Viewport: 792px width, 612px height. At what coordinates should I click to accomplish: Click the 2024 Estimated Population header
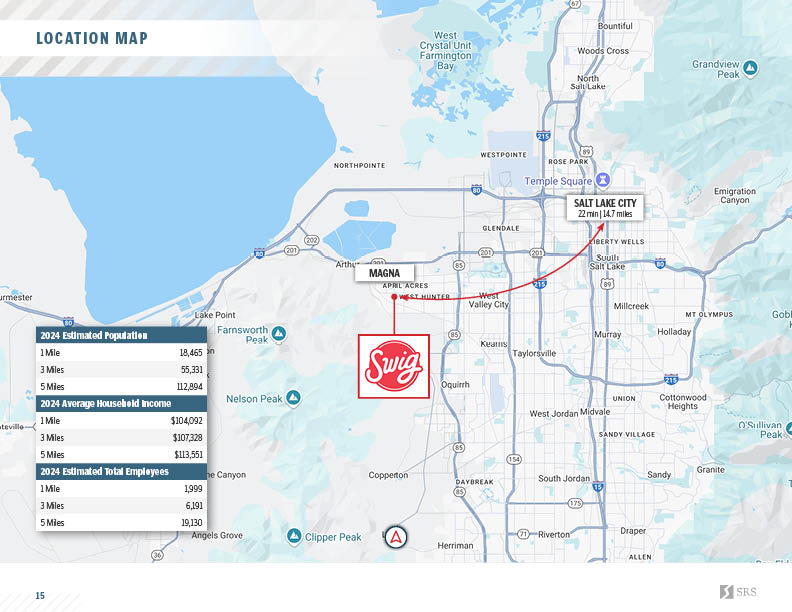121,335
